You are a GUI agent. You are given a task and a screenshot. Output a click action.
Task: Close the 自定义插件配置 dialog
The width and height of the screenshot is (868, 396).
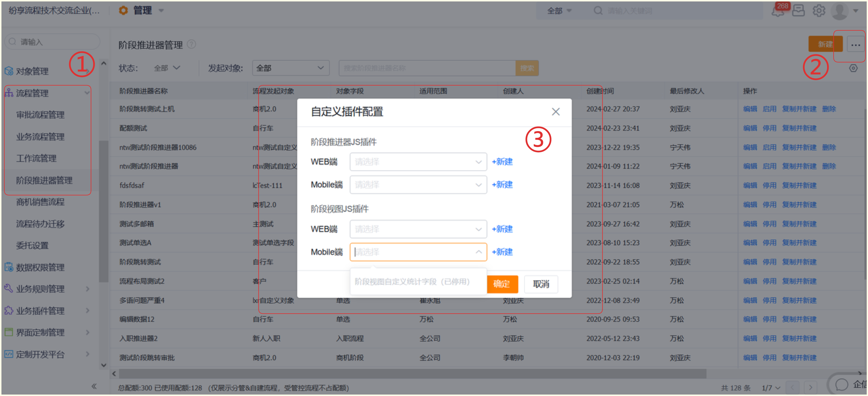(556, 112)
